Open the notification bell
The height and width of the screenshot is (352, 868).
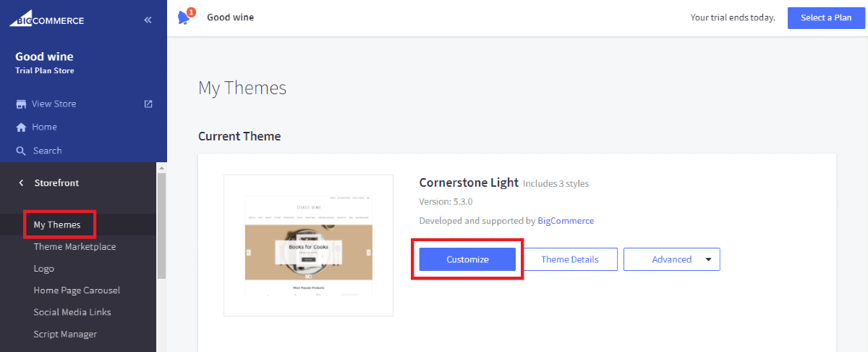tap(184, 17)
